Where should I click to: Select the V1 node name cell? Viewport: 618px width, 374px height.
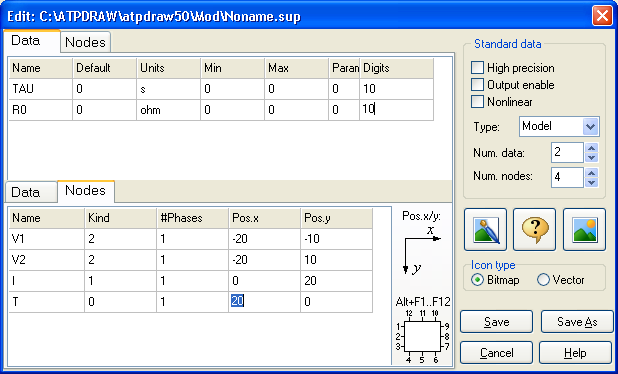[47, 238]
